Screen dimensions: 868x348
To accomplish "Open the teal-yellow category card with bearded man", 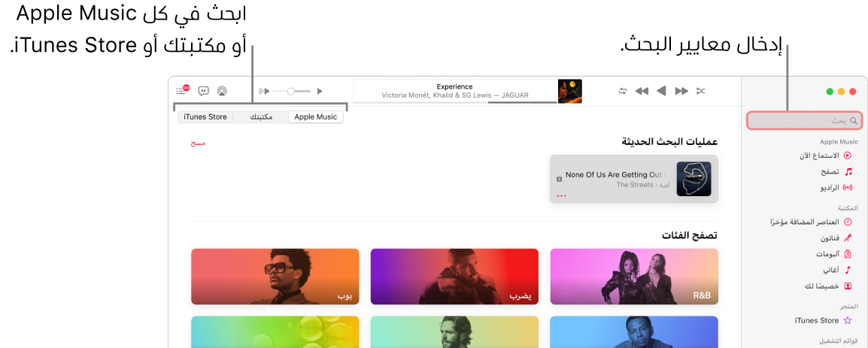I will tap(454, 332).
